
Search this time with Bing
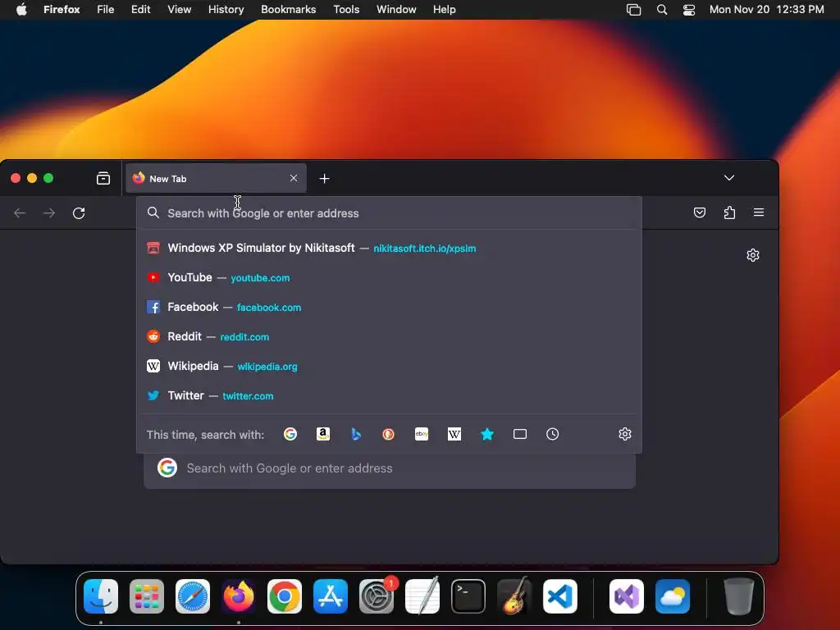pos(356,434)
